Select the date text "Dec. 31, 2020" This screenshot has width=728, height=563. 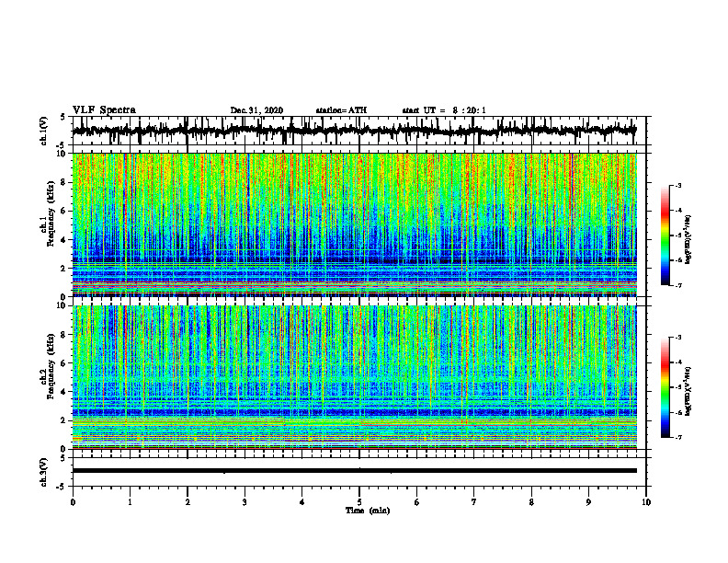pyautogui.click(x=256, y=110)
